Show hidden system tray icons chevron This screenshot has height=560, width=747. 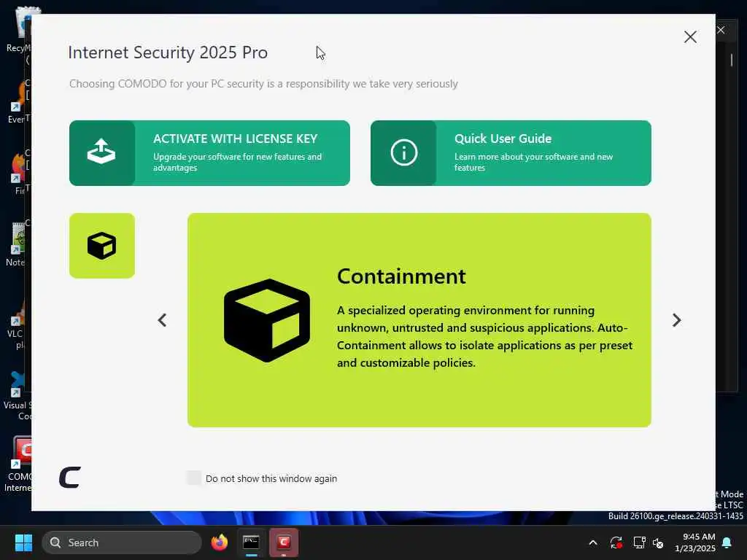592,542
